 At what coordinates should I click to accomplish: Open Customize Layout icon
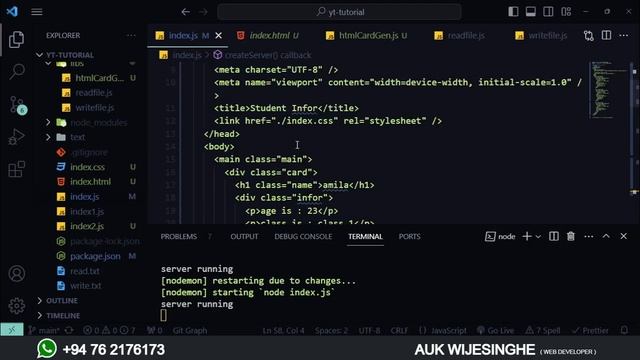click(x=566, y=12)
